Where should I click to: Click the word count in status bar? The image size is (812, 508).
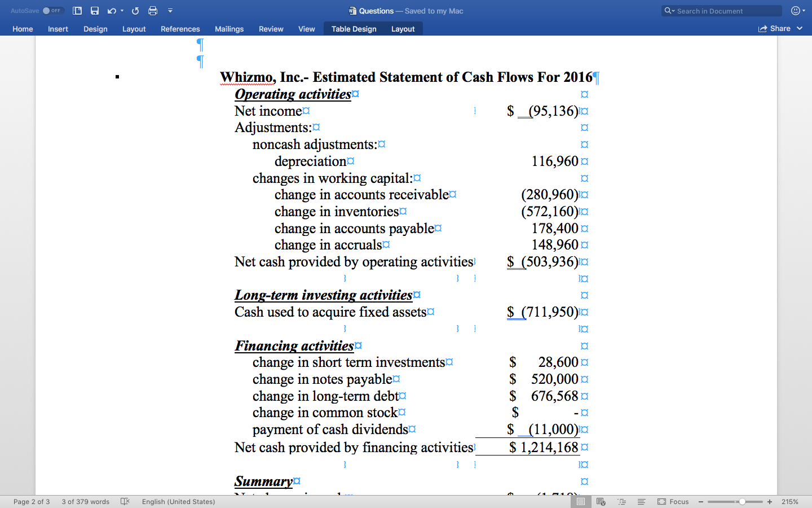click(x=85, y=501)
